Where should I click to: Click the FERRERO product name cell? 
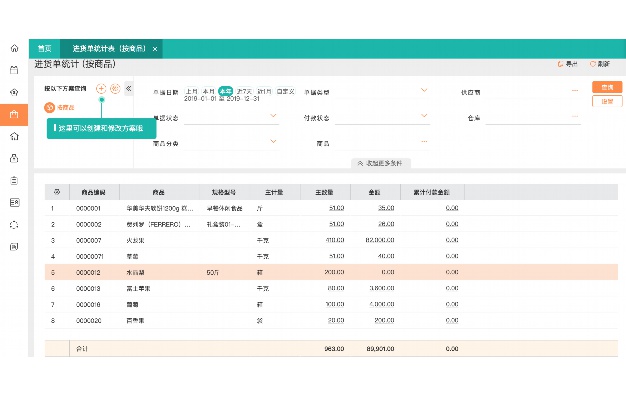coord(158,225)
